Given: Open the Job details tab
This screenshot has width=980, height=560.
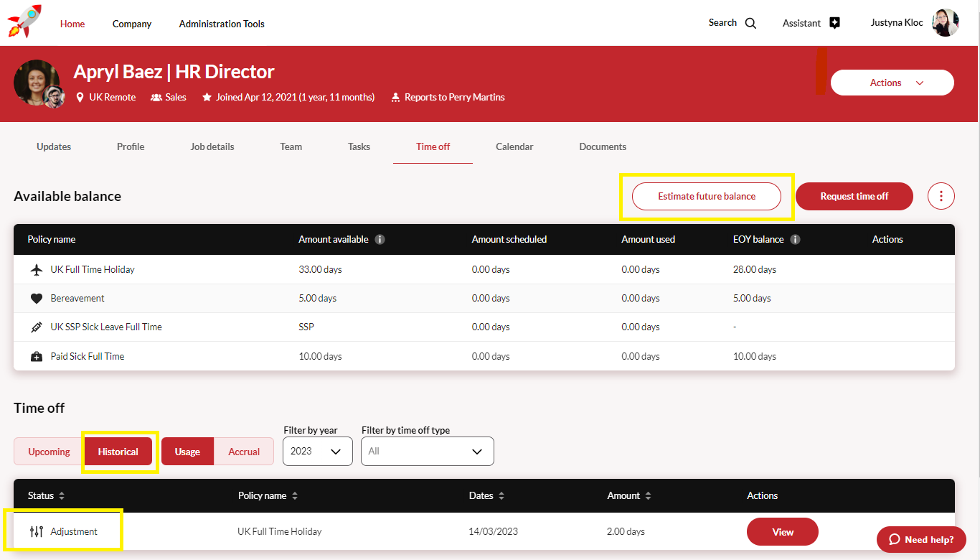Looking at the screenshot, I should click(212, 146).
